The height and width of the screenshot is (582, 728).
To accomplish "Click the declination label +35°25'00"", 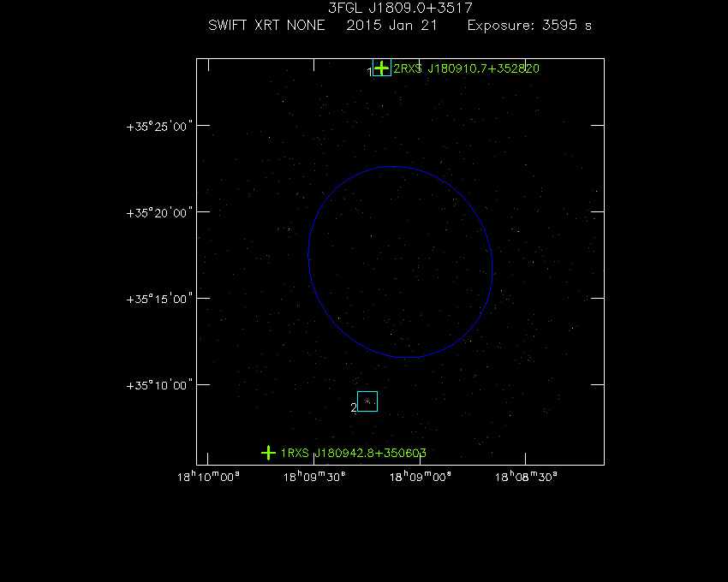I will [x=159, y=127].
